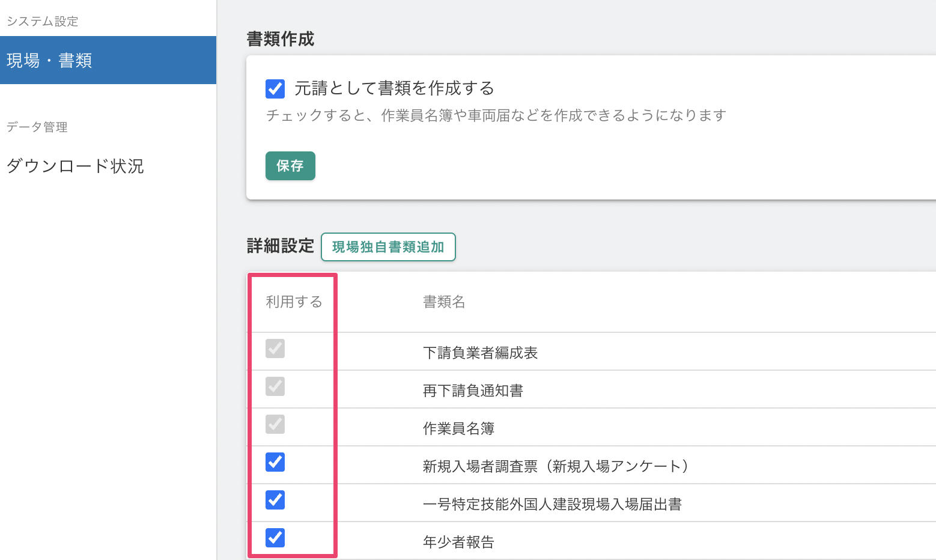Click the 現場独自書類追加 button
The height and width of the screenshot is (560, 936).
point(388,247)
